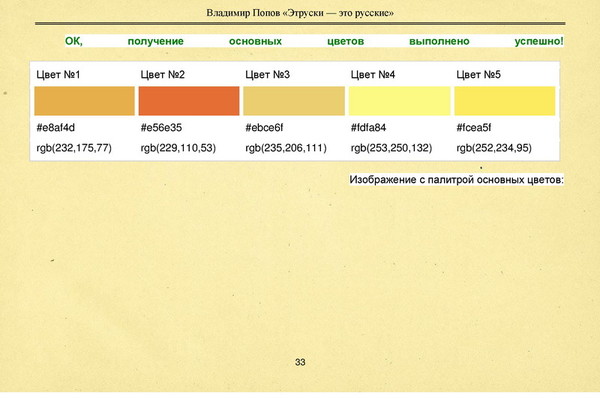Screen dimensions: 600x399
Task: Select the rgb(235,206,111) value
Action: click(286, 148)
